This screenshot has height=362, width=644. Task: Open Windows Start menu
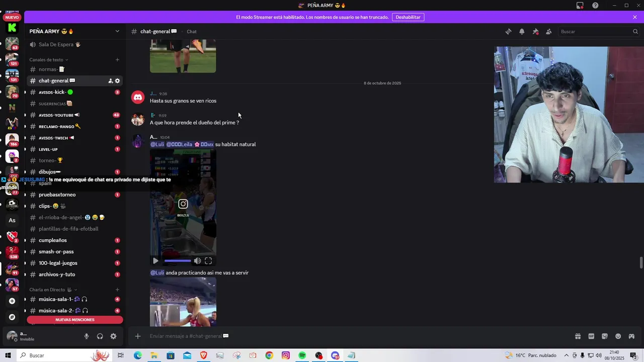point(8,355)
